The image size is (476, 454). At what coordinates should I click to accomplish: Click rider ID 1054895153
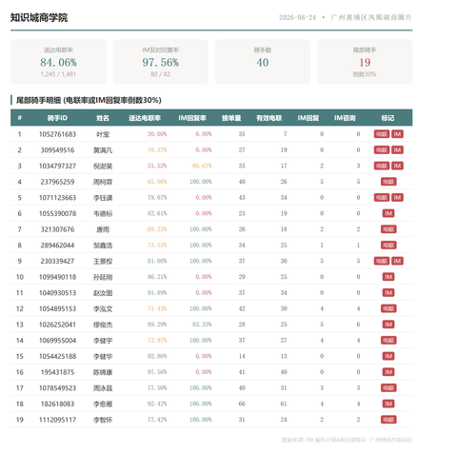pyautogui.click(x=57, y=308)
